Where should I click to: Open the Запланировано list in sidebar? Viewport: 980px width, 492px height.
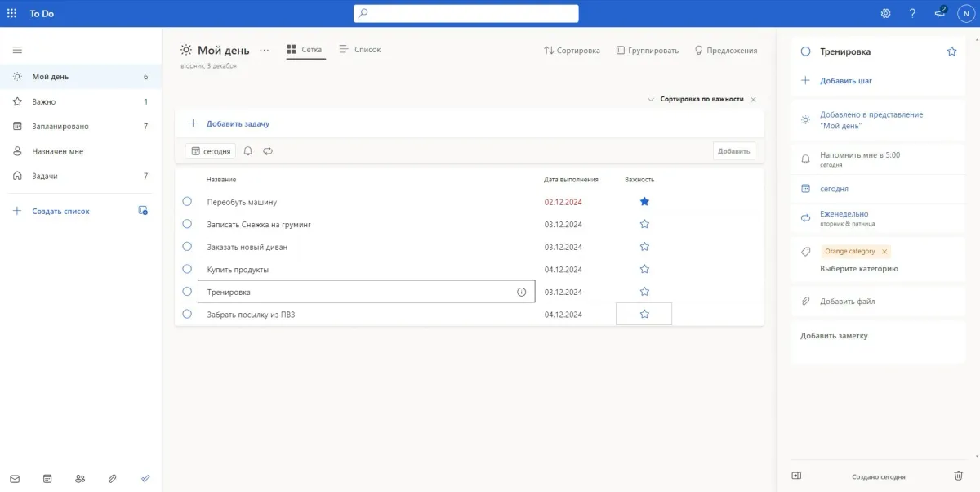(60, 127)
